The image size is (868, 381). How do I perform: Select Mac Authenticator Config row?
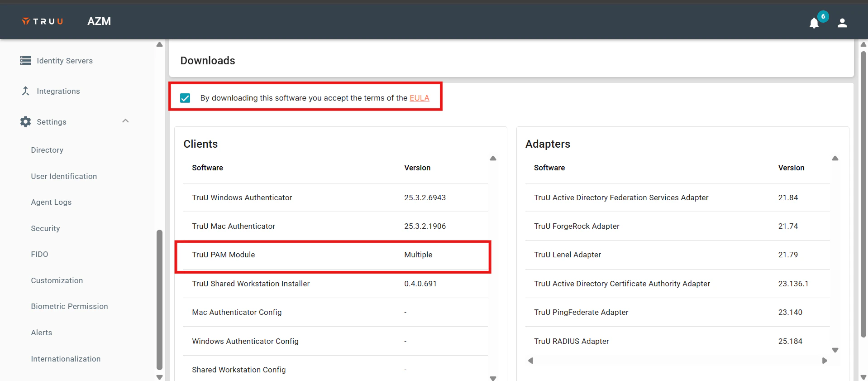pos(335,312)
